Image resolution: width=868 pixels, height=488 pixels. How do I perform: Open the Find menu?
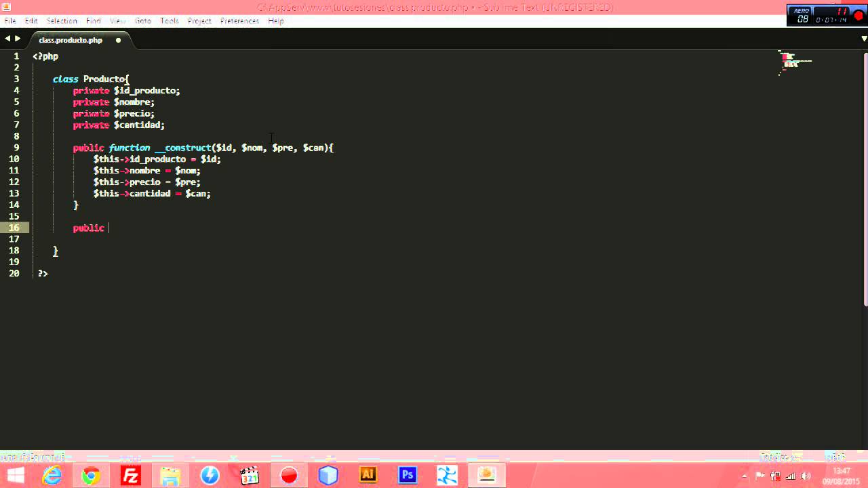(94, 21)
